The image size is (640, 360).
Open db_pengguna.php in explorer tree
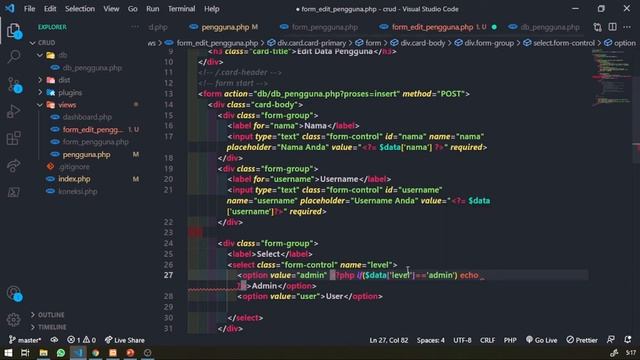coord(92,68)
